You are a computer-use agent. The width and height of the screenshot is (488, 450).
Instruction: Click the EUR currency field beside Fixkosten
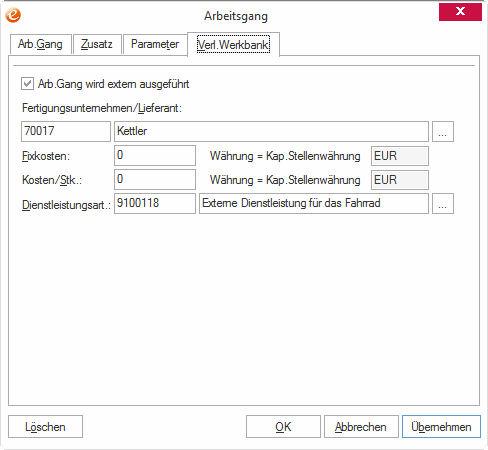[400, 156]
